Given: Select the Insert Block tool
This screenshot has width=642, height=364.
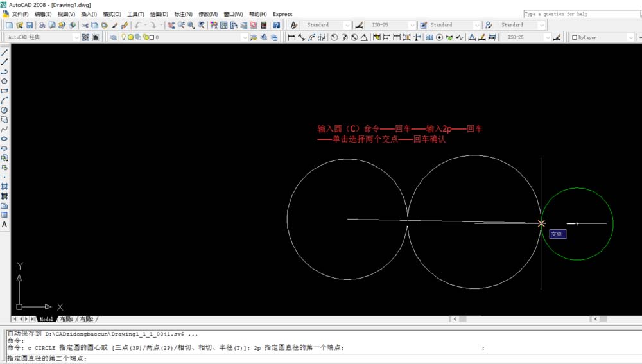Looking at the screenshot, I should click(x=4, y=158).
